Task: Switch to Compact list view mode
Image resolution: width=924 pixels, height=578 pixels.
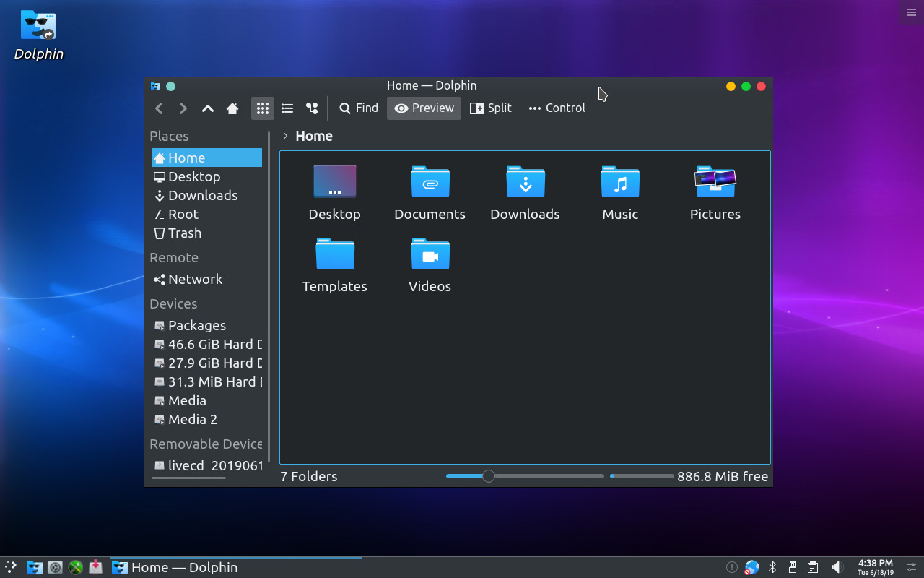Action: 287,108
